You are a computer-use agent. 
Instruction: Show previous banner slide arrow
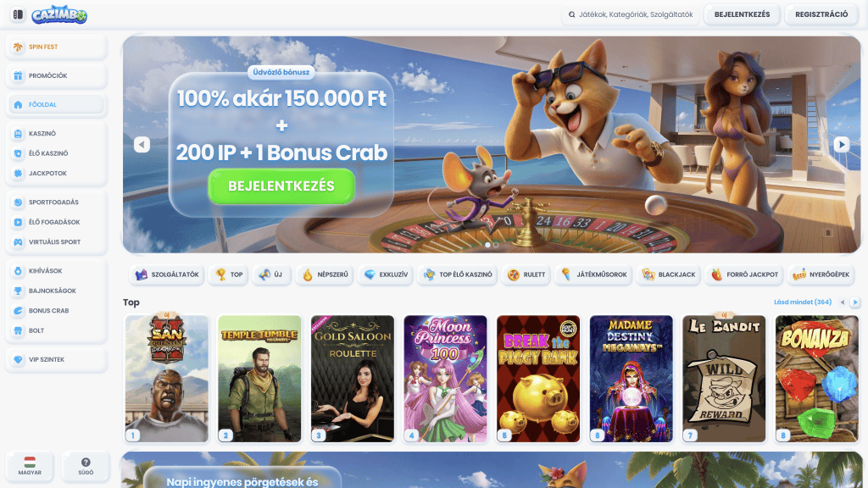[142, 144]
